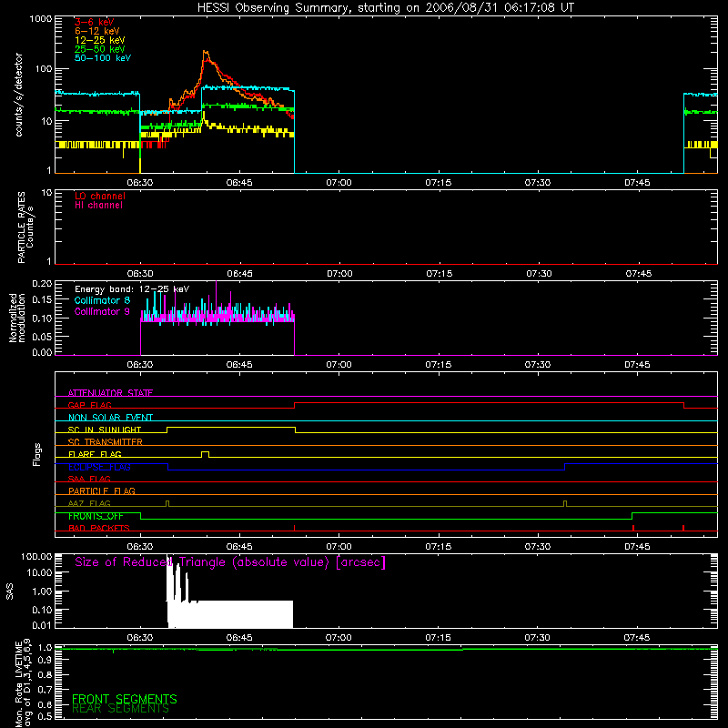Screen dimensions: 728x728
Task: Click the SAS axis label
Action: (10, 591)
